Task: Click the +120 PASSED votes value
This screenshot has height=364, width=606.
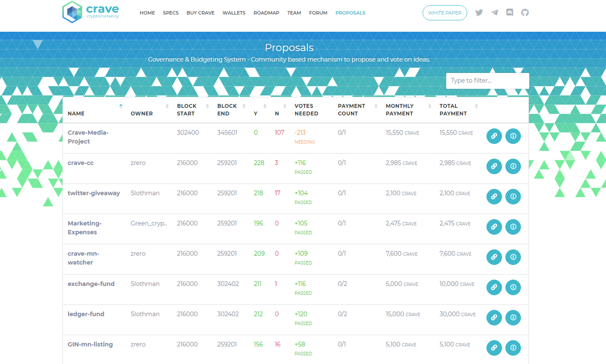Action: pos(303,319)
